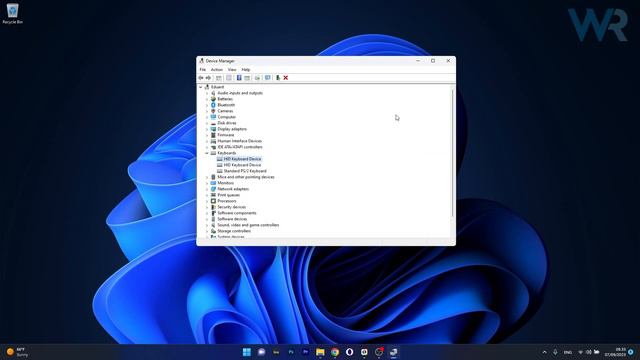Open Opera browser from the taskbar
The height and width of the screenshot is (360, 640).
point(349,352)
